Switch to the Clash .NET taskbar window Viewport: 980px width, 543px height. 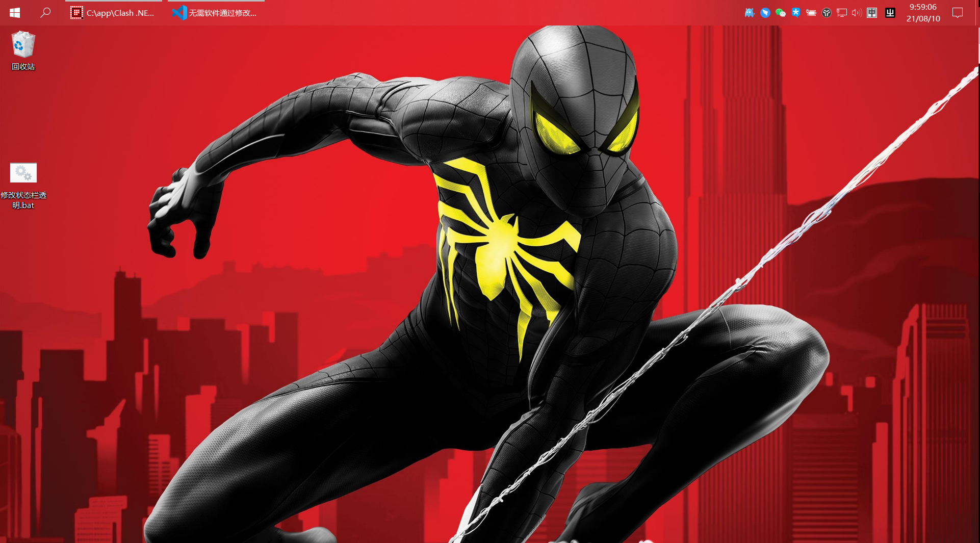[114, 13]
